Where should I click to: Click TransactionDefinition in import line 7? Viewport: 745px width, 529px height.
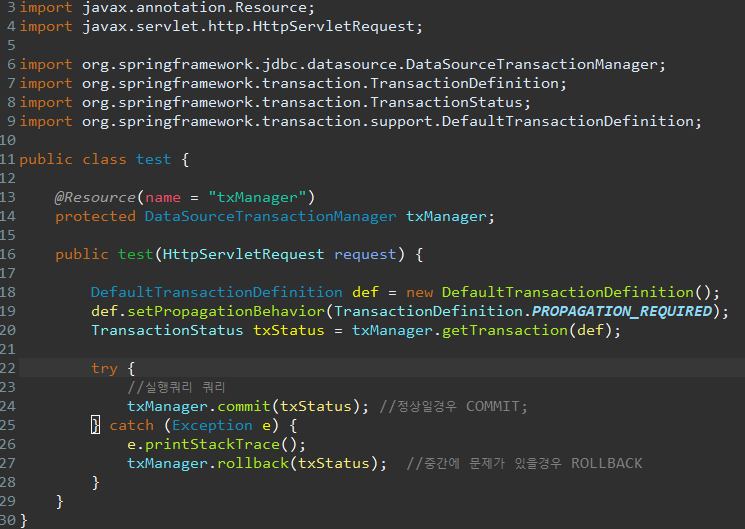(465, 83)
